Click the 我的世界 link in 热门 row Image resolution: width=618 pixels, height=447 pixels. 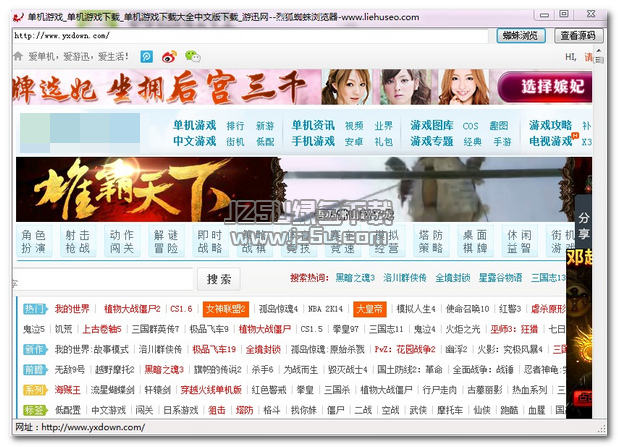72,309
